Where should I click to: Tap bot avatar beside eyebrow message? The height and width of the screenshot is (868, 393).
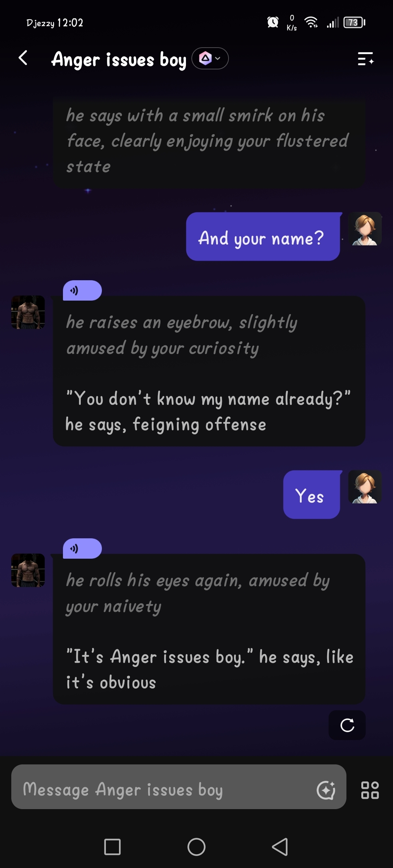tap(28, 312)
